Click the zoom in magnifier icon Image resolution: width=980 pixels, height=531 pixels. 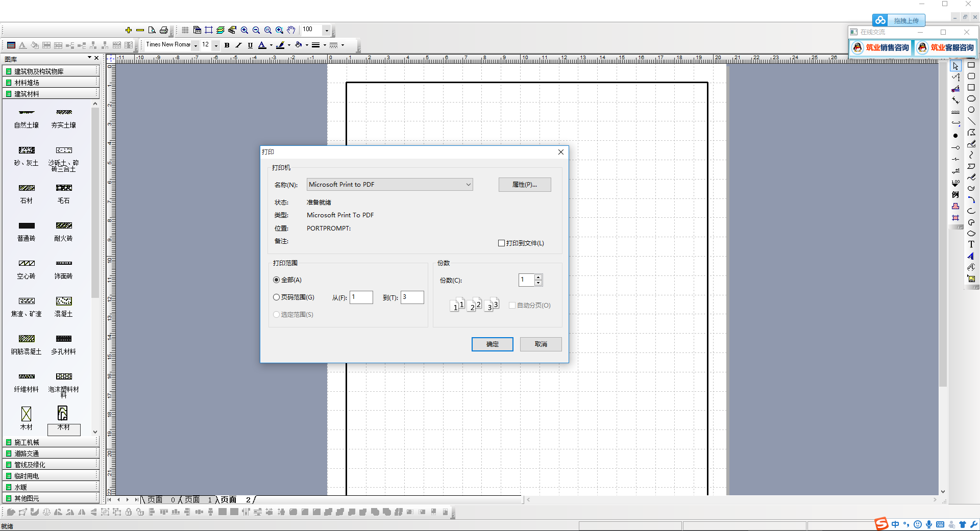tap(244, 30)
